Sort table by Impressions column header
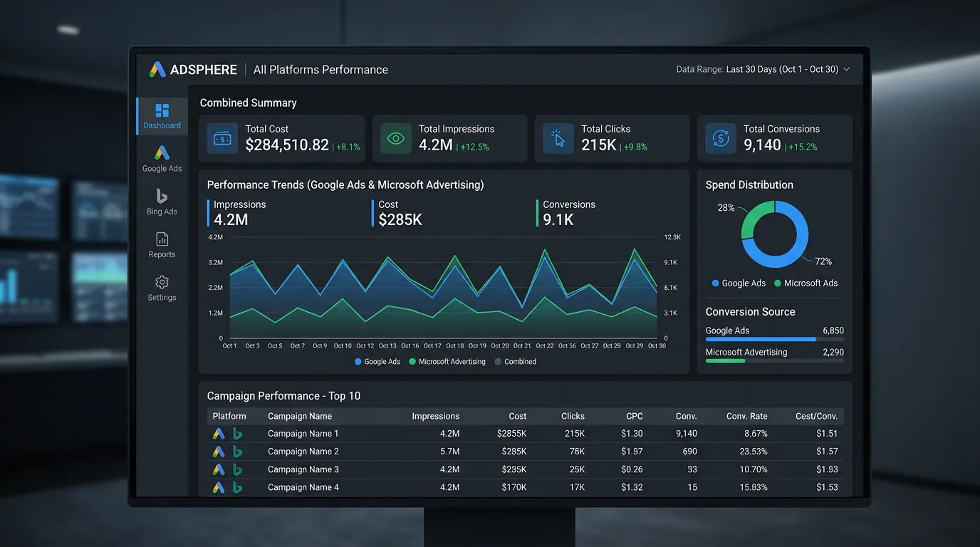This screenshot has height=547, width=980. 436,417
